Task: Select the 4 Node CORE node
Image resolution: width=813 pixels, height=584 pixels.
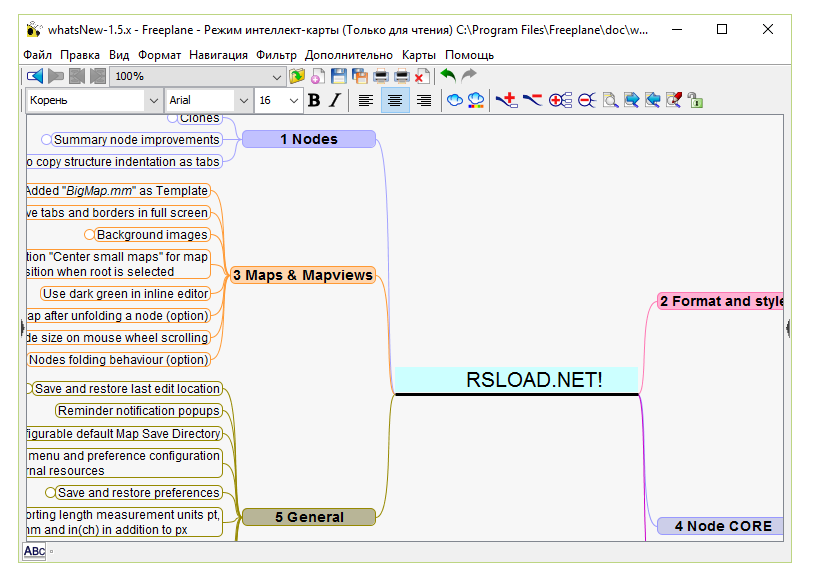Action: pyautogui.click(x=721, y=526)
